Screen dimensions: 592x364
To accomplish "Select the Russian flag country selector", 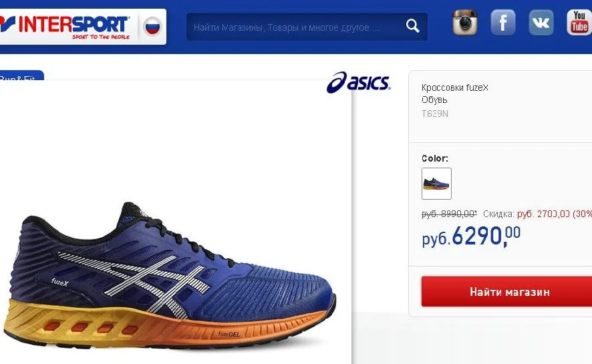I will tap(152, 27).
